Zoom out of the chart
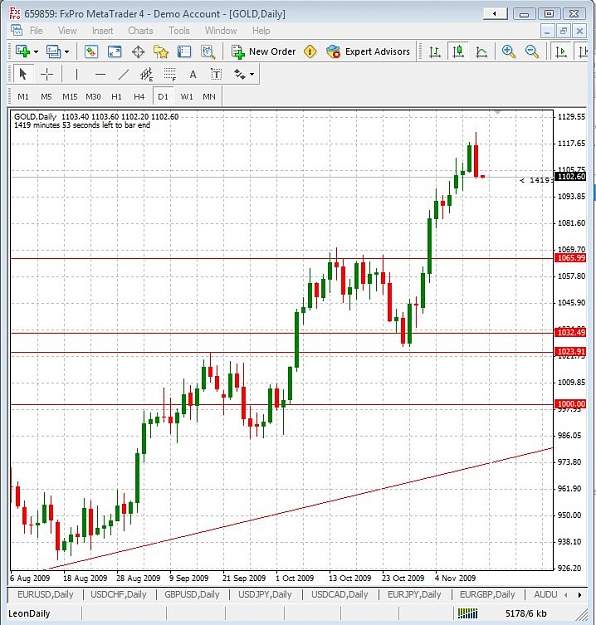This screenshot has width=596, height=625. 531,52
